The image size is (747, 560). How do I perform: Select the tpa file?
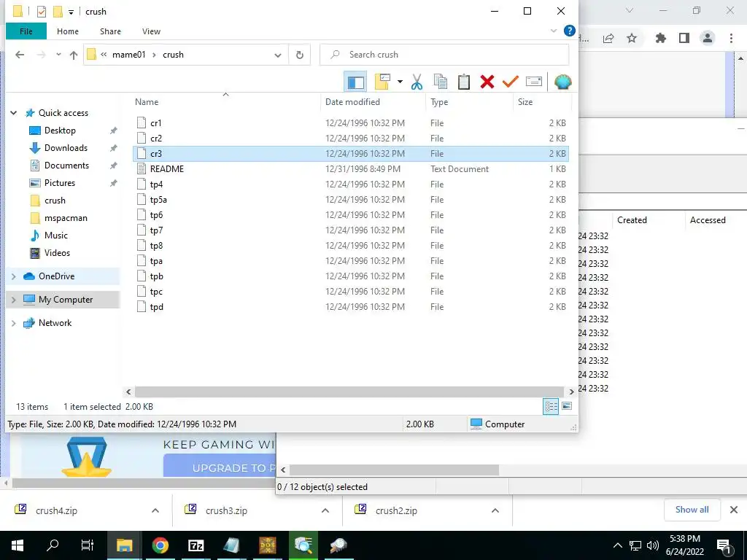point(351,261)
